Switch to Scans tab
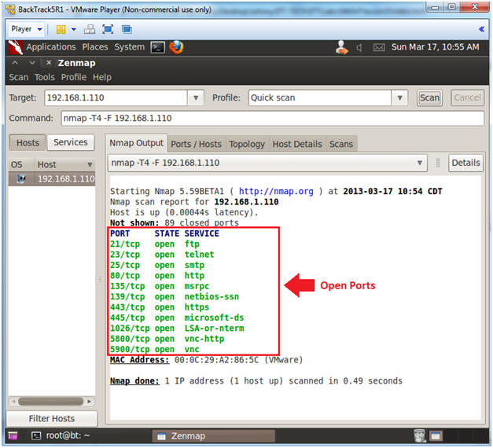 tap(341, 145)
